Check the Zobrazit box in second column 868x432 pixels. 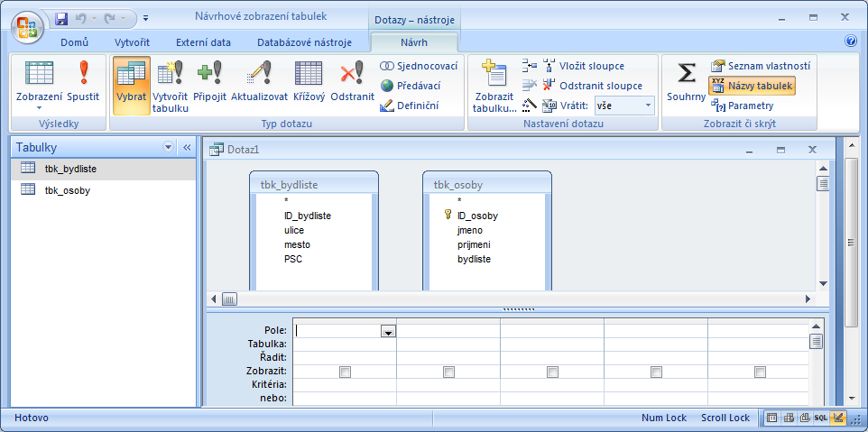pos(448,372)
